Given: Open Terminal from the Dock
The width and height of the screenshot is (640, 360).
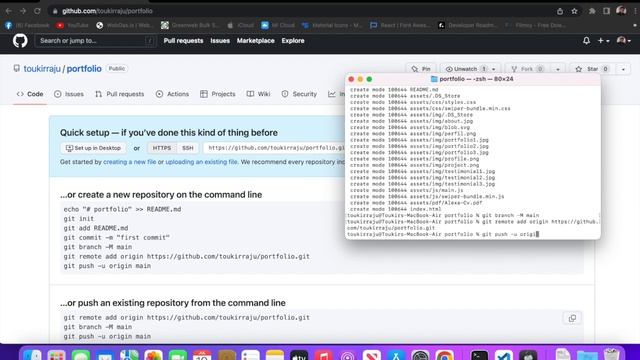Looking at the screenshot, I should coord(479,356).
